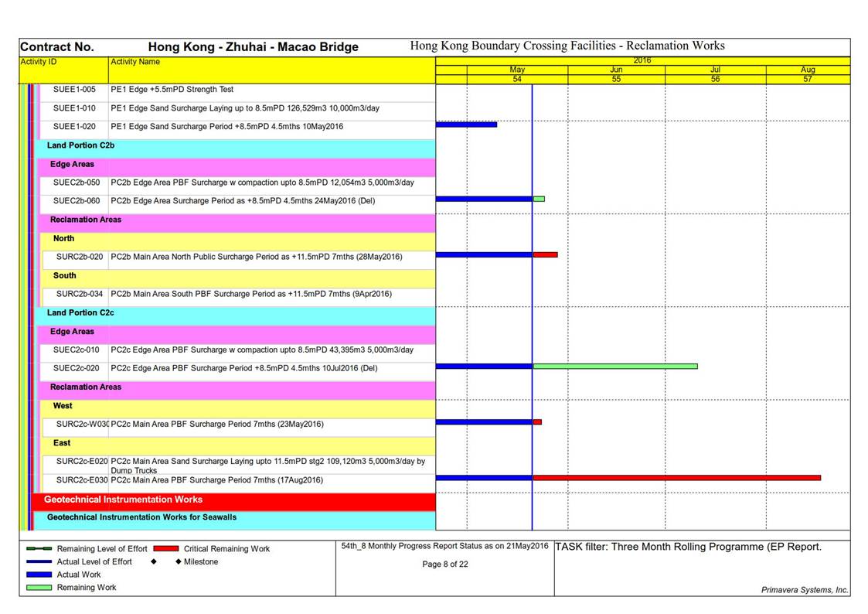The width and height of the screenshot is (868, 614).
Task: Select the Reclamation Areas band above North
Action: (237, 223)
